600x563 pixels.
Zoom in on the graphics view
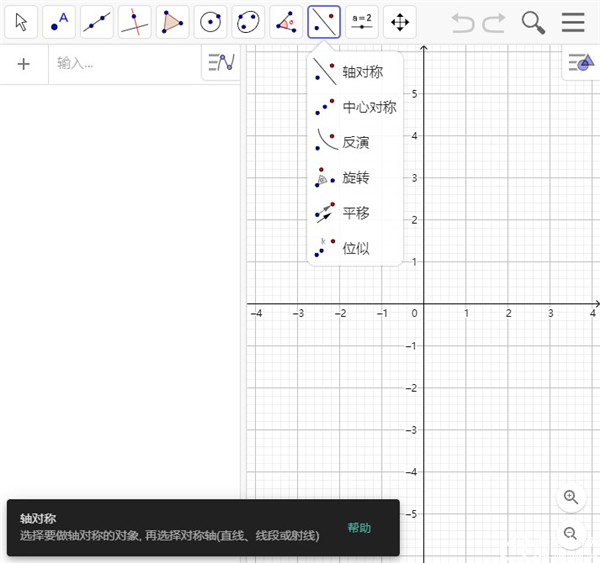point(570,497)
